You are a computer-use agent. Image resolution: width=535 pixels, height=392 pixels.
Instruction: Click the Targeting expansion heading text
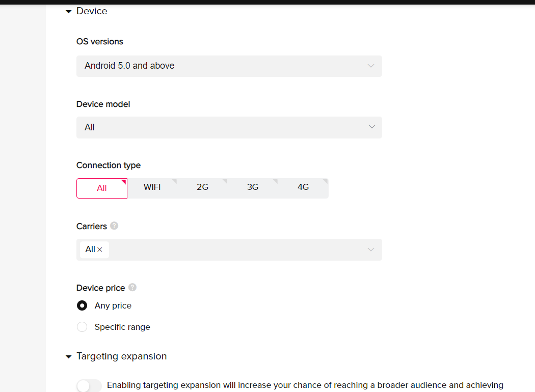point(121,356)
